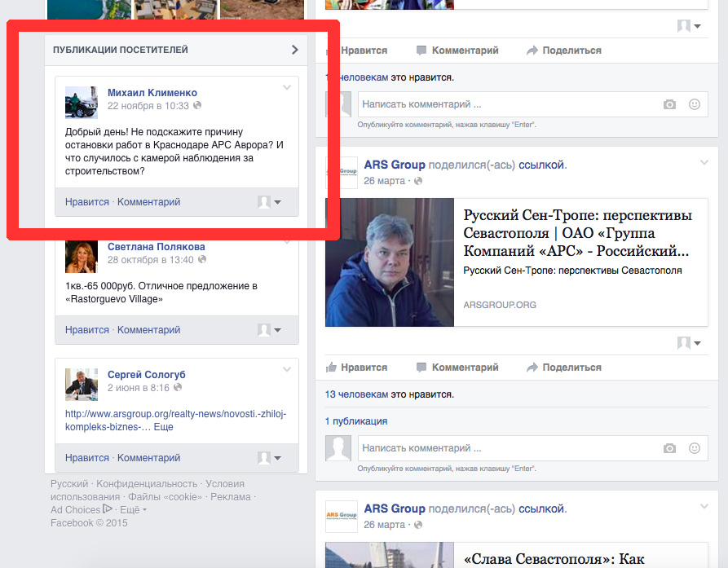Like the ARS Group Sevastopol link post

pos(356,368)
